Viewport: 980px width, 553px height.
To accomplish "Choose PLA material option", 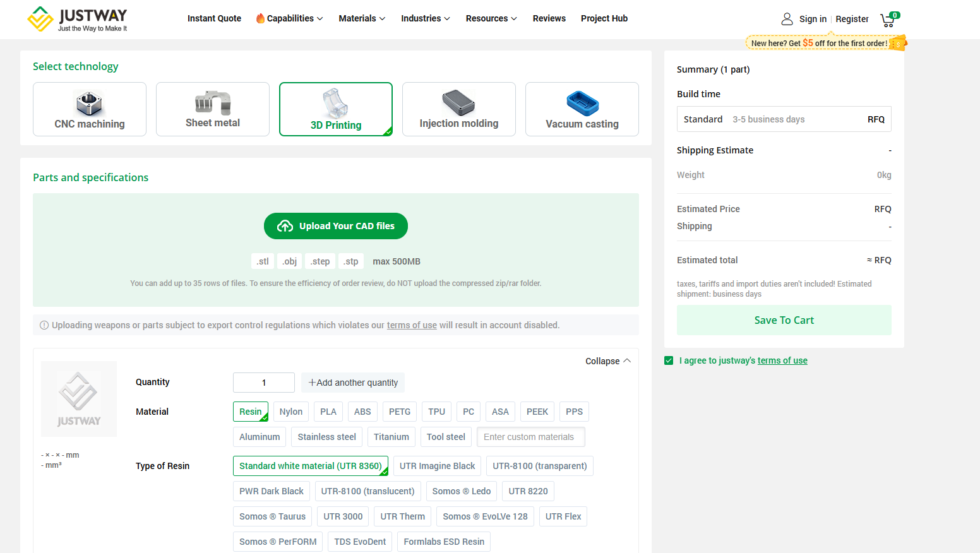I will (x=328, y=412).
